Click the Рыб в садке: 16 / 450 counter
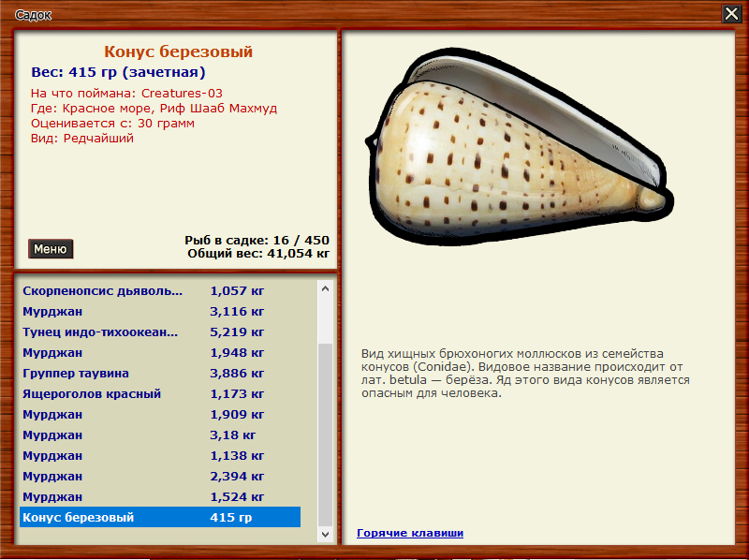This screenshot has height=560, width=749. [257, 240]
